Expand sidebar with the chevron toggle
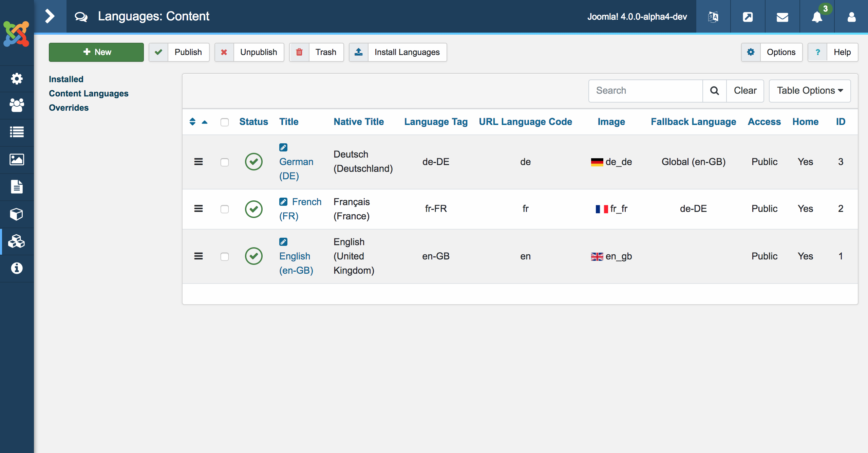The width and height of the screenshot is (868, 453). 50,16
